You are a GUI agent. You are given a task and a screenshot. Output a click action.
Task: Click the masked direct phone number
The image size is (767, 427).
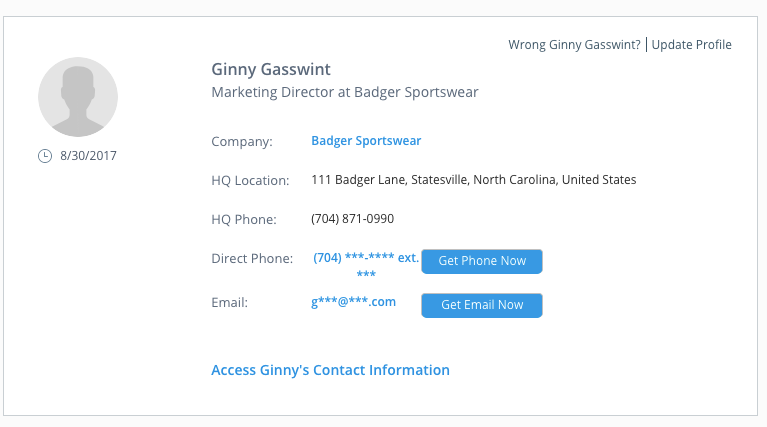(x=365, y=259)
